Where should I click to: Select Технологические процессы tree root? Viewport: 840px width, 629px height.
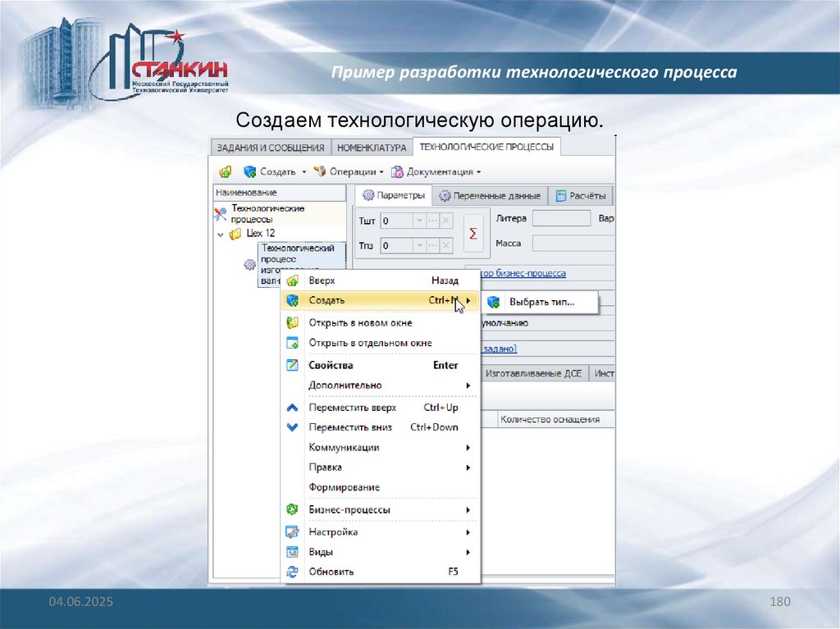268,214
